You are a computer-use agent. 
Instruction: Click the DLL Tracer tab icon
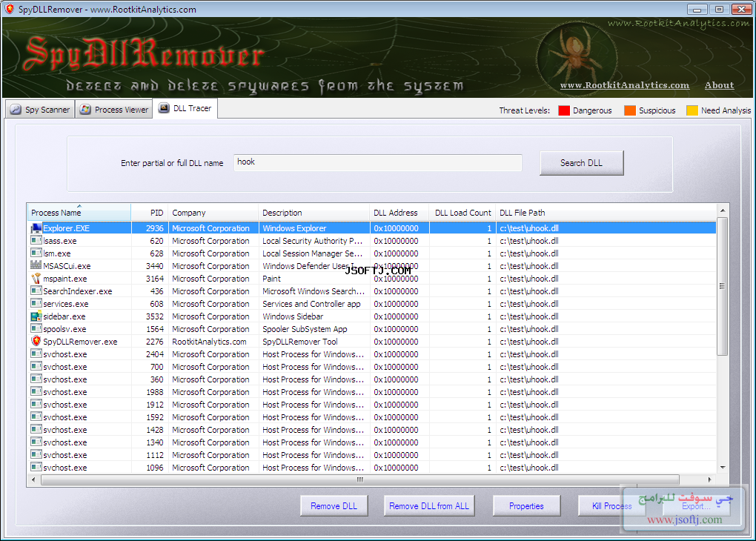point(164,108)
